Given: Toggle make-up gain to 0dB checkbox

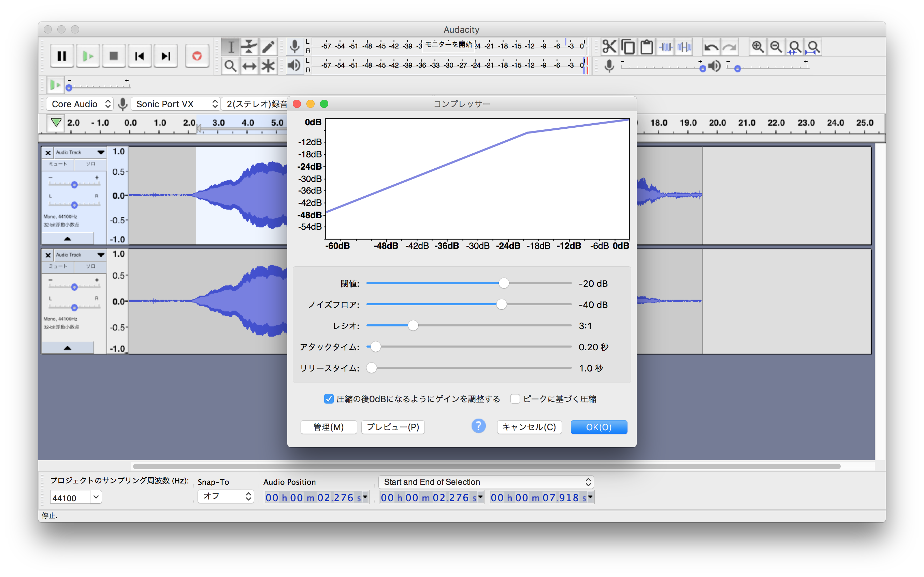Looking at the screenshot, I should pos(328,399).
